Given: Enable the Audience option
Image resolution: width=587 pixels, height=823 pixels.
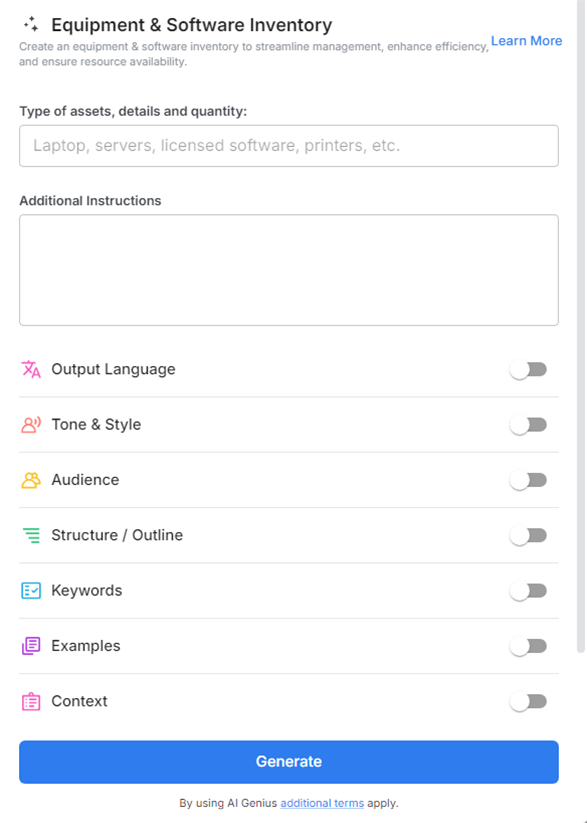Looking at the screenshot, I should pyautogui.click(x=529, y=480).
